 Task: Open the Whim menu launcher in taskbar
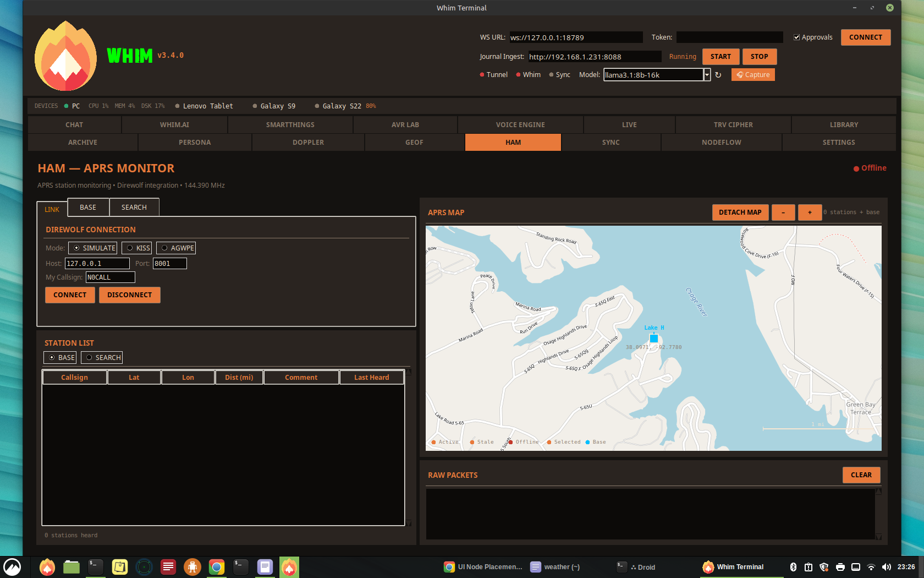click(12, 567)
